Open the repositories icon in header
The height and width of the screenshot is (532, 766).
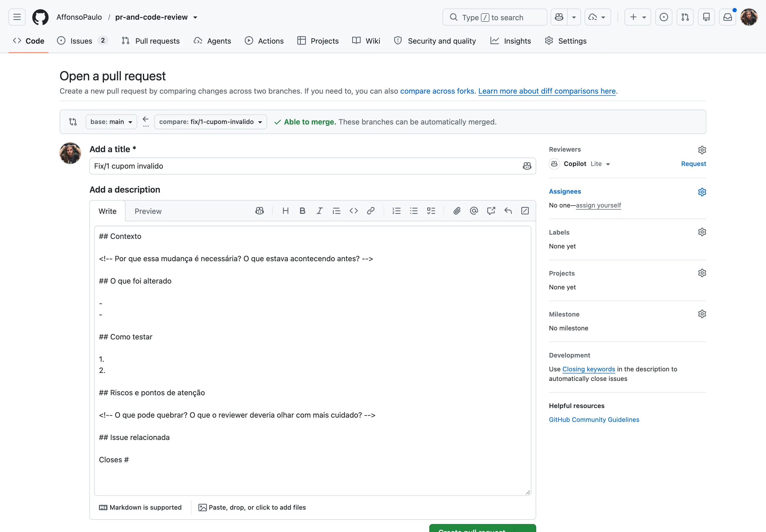click(x=706, y=17)
